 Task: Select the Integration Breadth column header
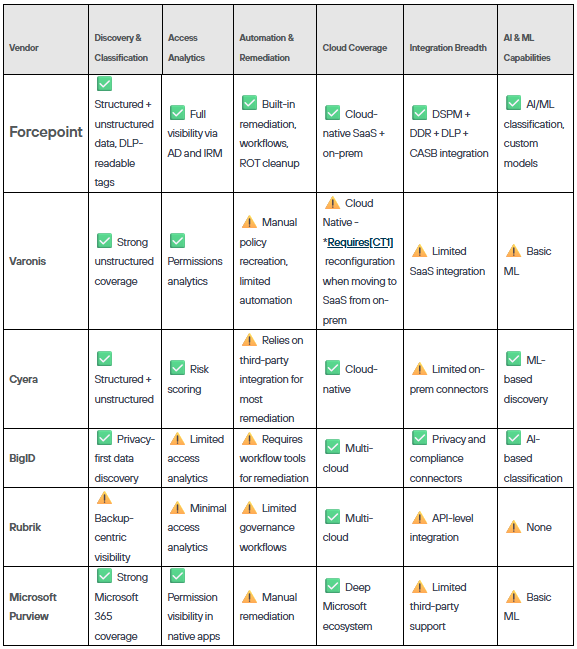pos(450,40)
